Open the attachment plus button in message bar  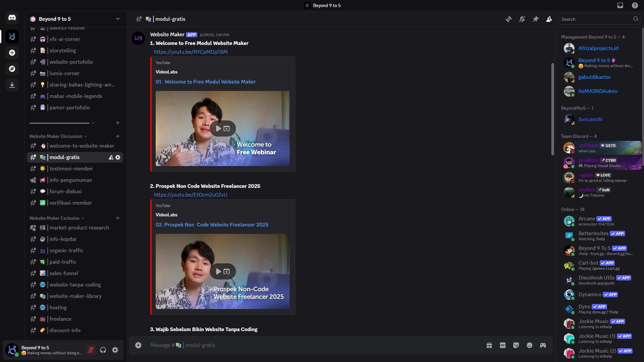tap(138, 345)
